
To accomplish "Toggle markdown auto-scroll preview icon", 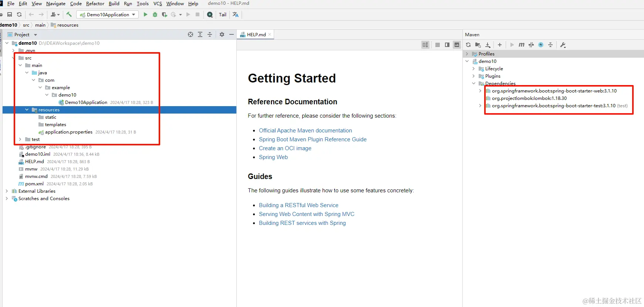I will point(425,45).
